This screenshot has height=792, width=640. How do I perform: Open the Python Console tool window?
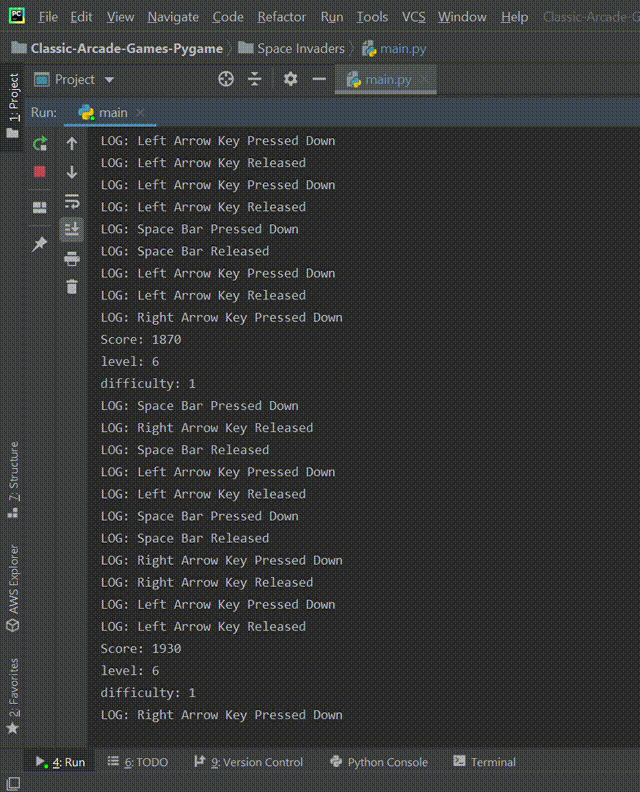click(x=378, y=762)
